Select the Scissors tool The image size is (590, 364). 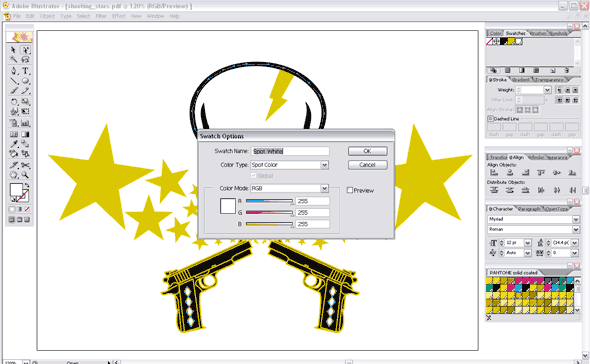25,165
